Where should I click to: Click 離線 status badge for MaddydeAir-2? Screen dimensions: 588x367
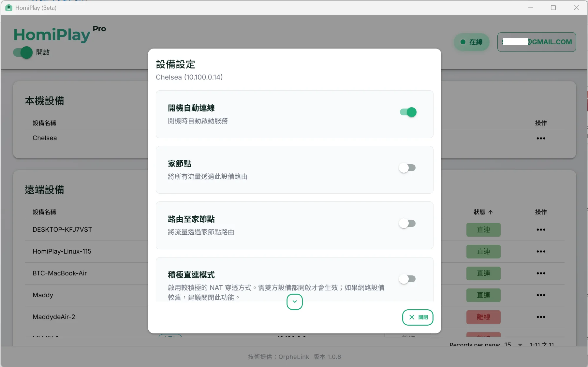click(x=483, y=317)
